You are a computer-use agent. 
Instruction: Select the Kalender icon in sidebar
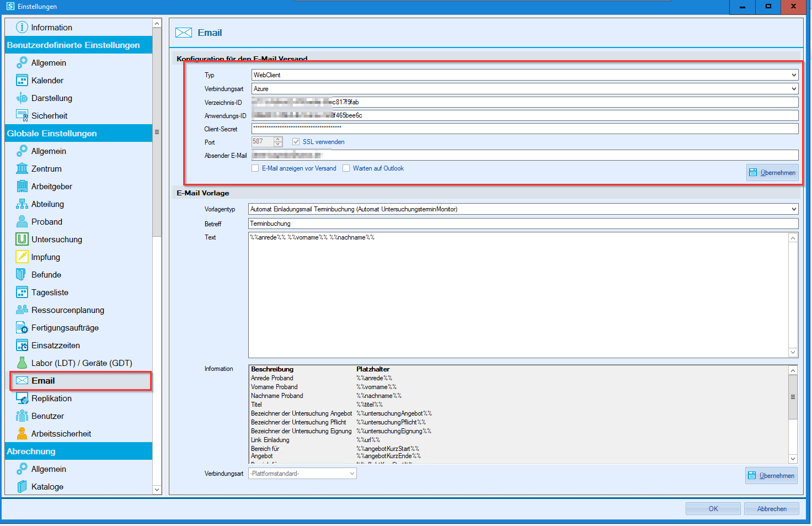tap(22, 80)
